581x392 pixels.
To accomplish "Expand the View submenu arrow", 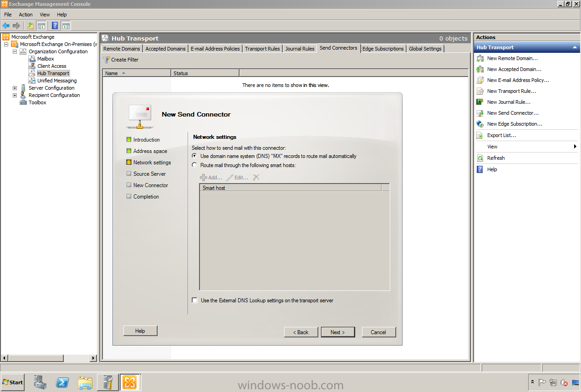I will coord(575,147).
